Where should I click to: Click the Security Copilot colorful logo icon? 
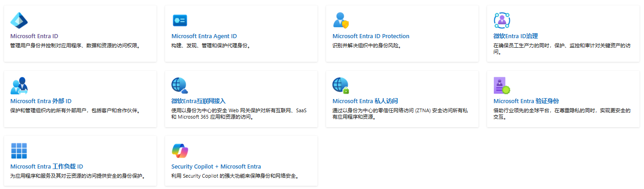[x=180, y=151]
